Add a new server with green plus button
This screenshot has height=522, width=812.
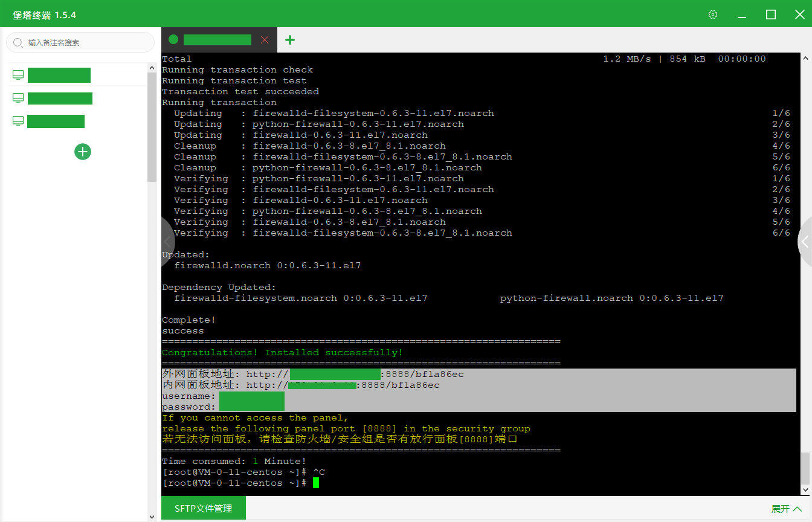[x=83, y=151]
